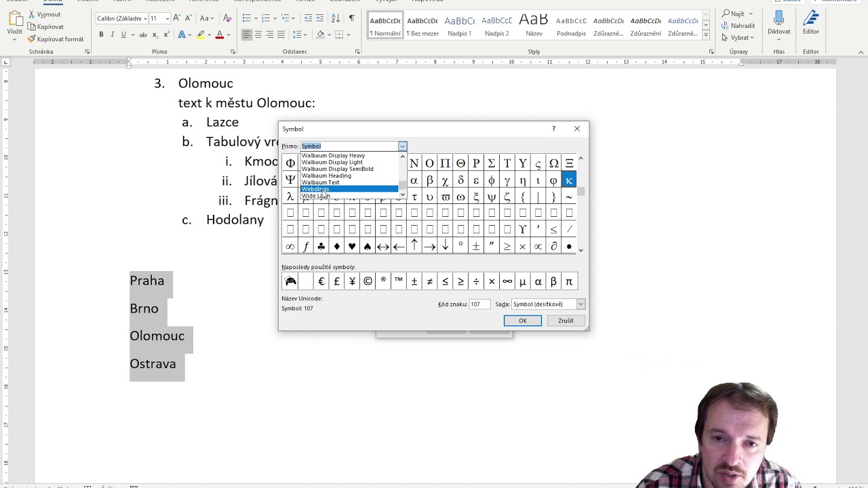
Task: Select the Normální style
Action: click(x=385, y=25)
